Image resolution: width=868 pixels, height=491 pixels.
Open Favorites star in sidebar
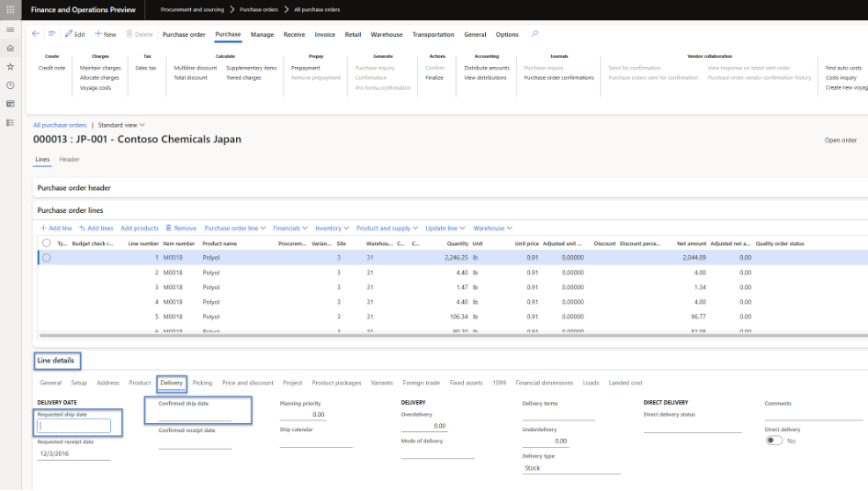[x=9, y=67]
